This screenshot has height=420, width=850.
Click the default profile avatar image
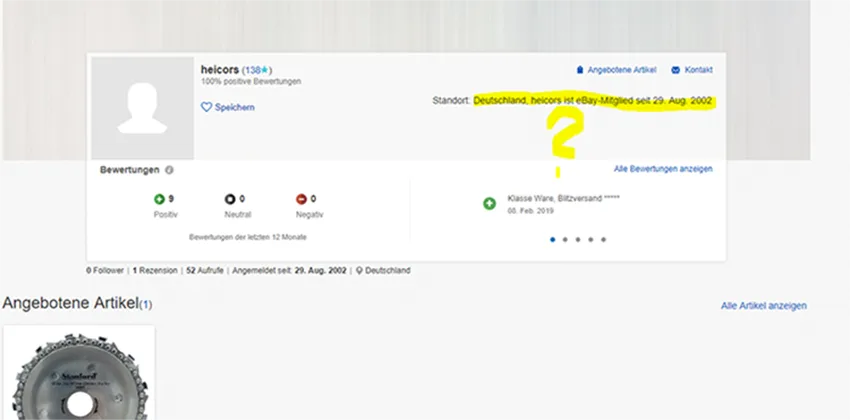pos(142,108)
